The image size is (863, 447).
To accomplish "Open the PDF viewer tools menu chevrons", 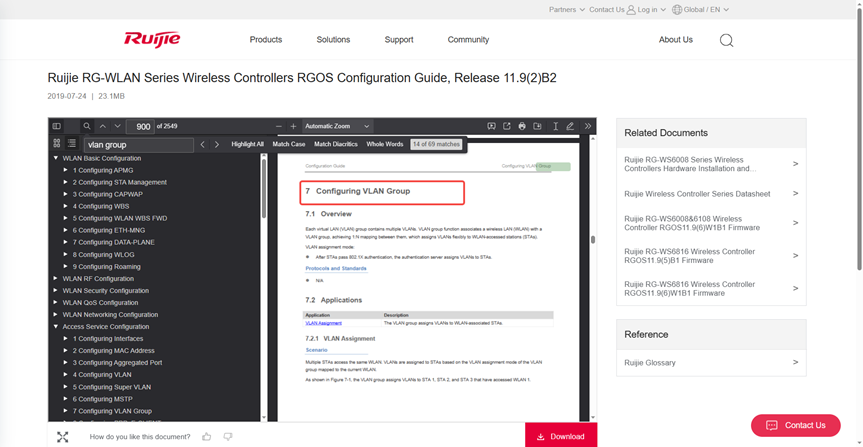I will coord(588,126).
